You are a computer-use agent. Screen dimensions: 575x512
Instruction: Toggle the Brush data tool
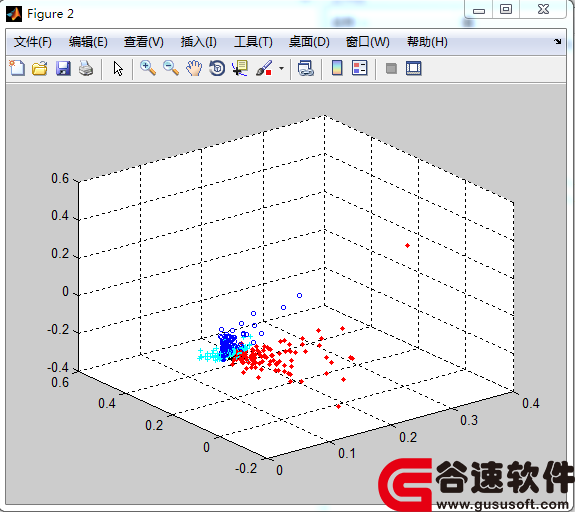point(264,68)
